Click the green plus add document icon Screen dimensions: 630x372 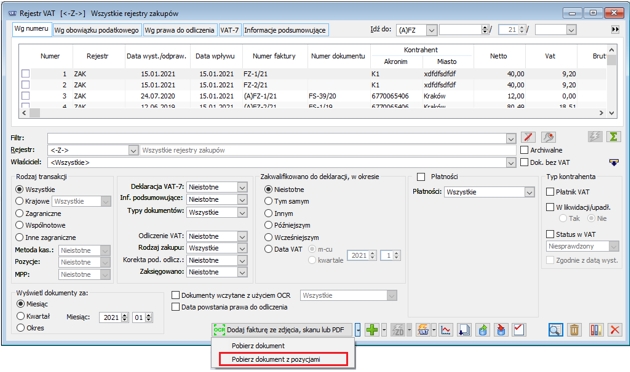[x=372, y=330]
